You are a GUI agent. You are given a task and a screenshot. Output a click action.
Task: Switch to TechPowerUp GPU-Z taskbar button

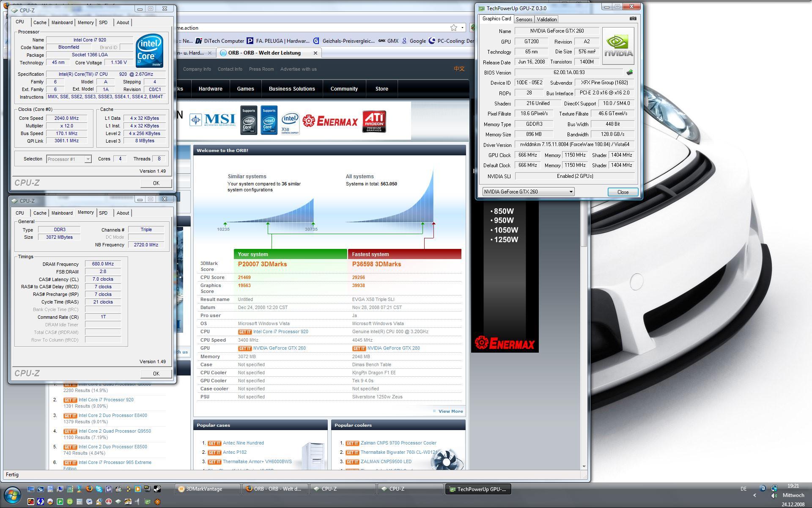click(x=478, y=489)
